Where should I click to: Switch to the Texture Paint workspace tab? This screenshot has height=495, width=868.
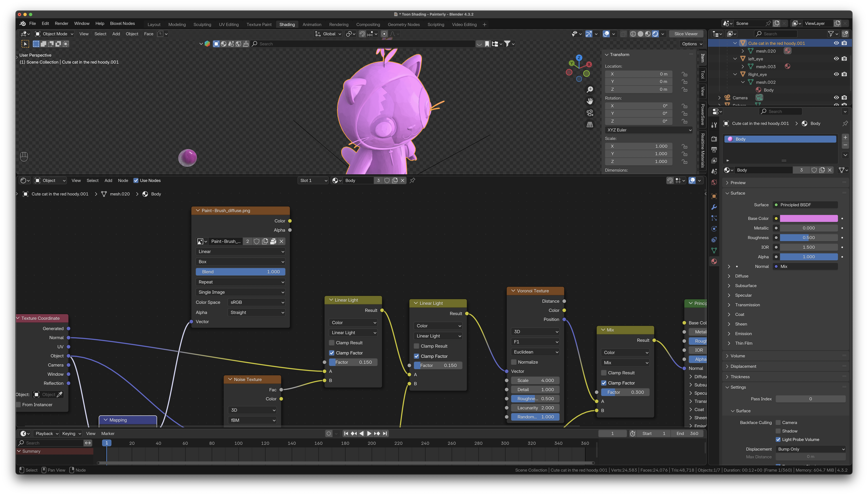click(x=259, y=24)
